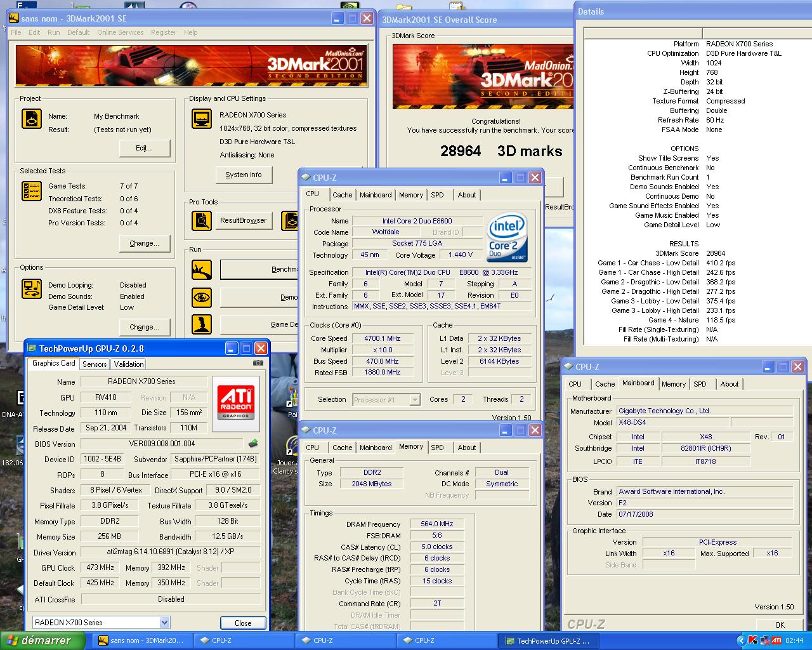This screenshot has width=812, height=650.
Task: Click the X48-DS4 model field
Action: click(x=673, y=422)
